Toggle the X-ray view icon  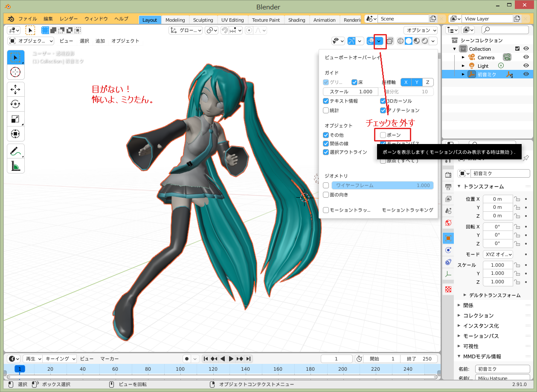[389, 41]
